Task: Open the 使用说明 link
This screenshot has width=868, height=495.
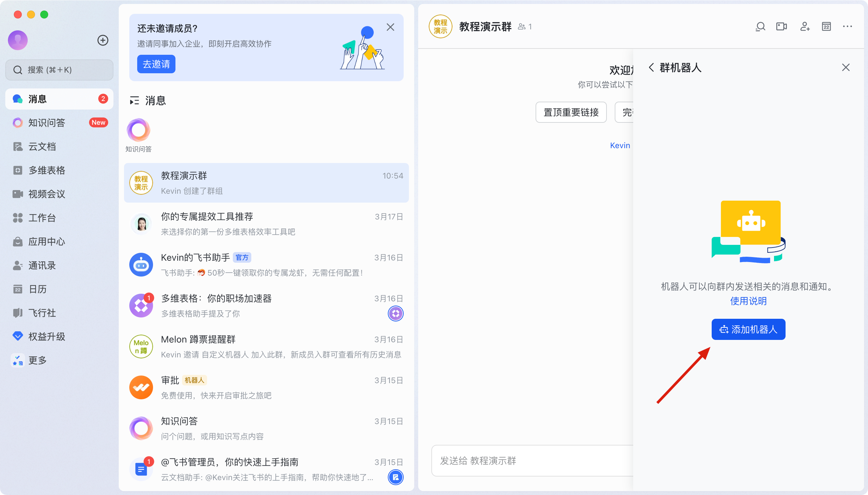Action: [x=748, y=301]
